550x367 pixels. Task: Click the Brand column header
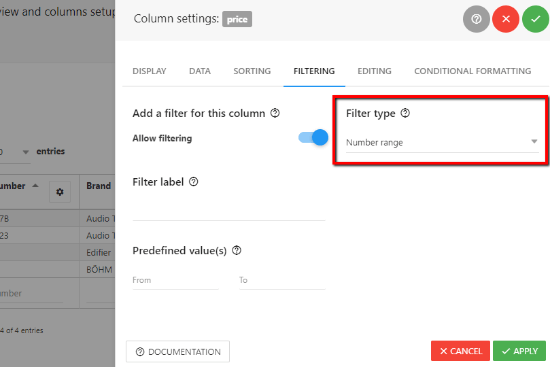pos(98,186)
